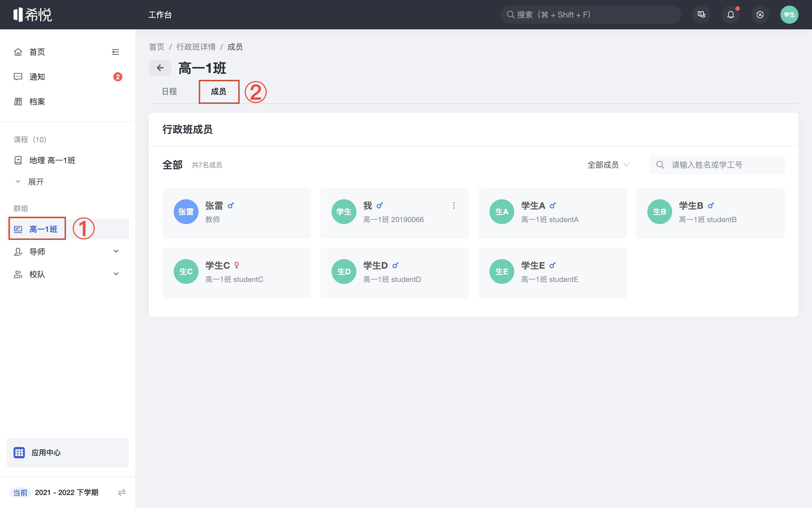Click the back arrow button

point(160,68)
